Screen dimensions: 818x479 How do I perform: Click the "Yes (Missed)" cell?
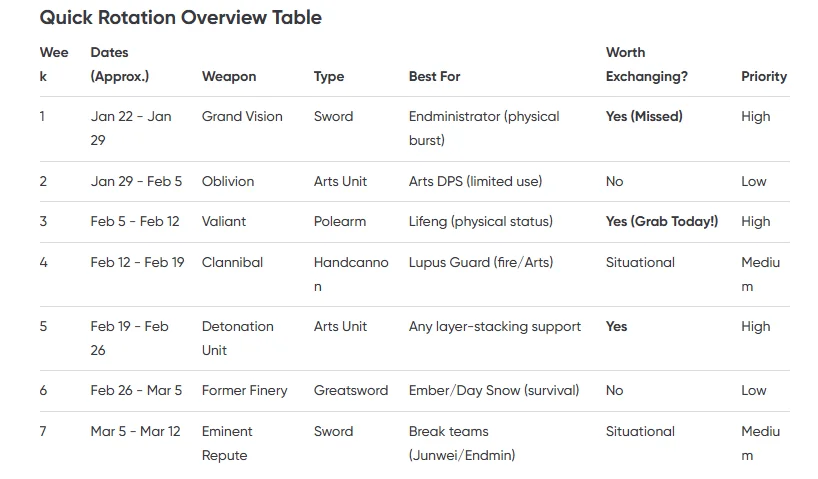644,116
